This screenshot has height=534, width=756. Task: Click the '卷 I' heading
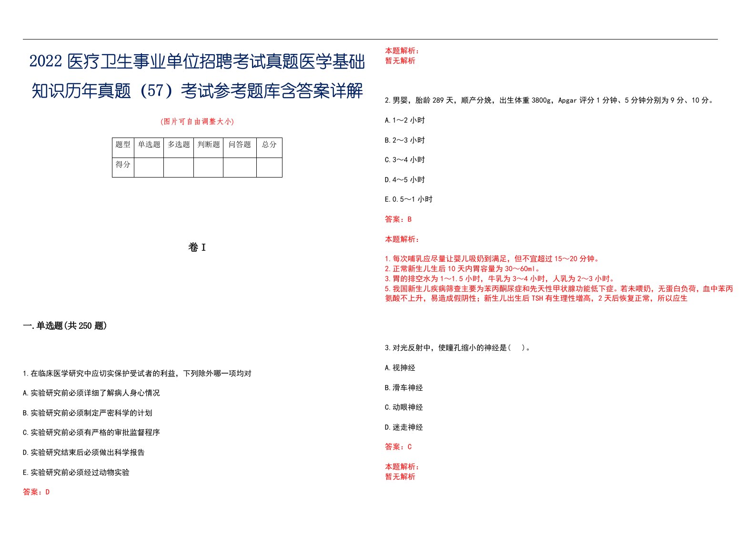coord(197,247)
